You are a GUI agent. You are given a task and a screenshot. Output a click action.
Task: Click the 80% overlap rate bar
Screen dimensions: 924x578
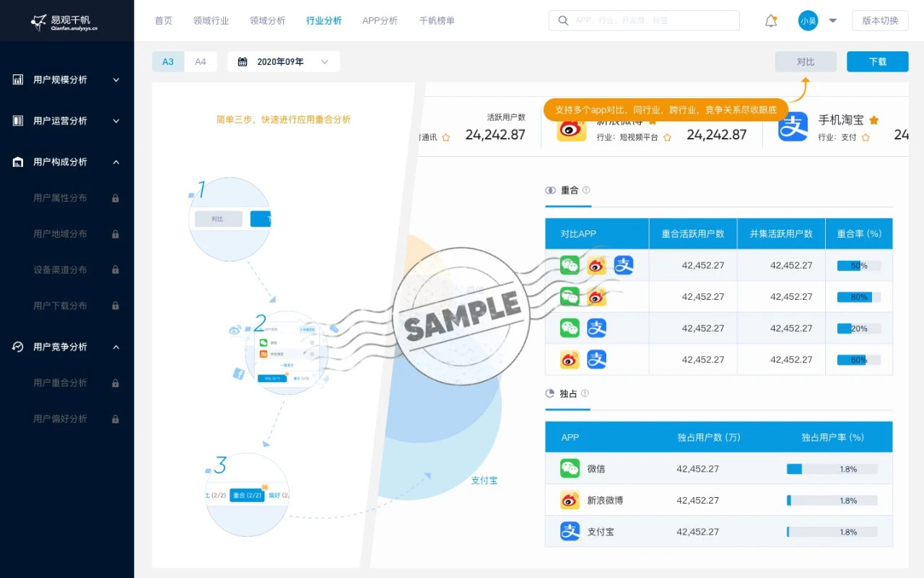tap(859, 296)
